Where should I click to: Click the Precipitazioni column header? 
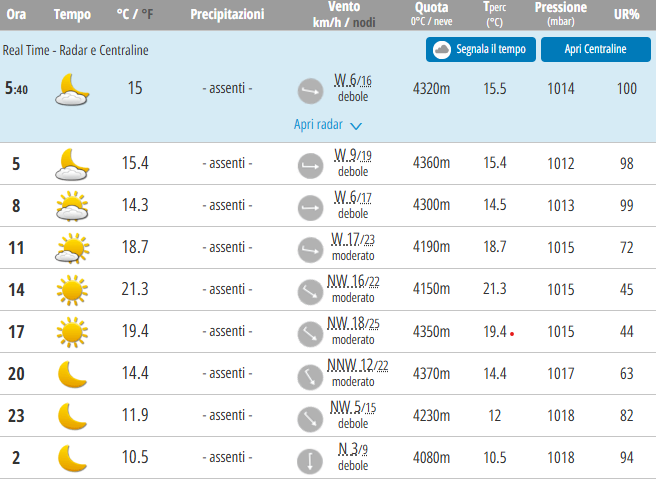227,15
